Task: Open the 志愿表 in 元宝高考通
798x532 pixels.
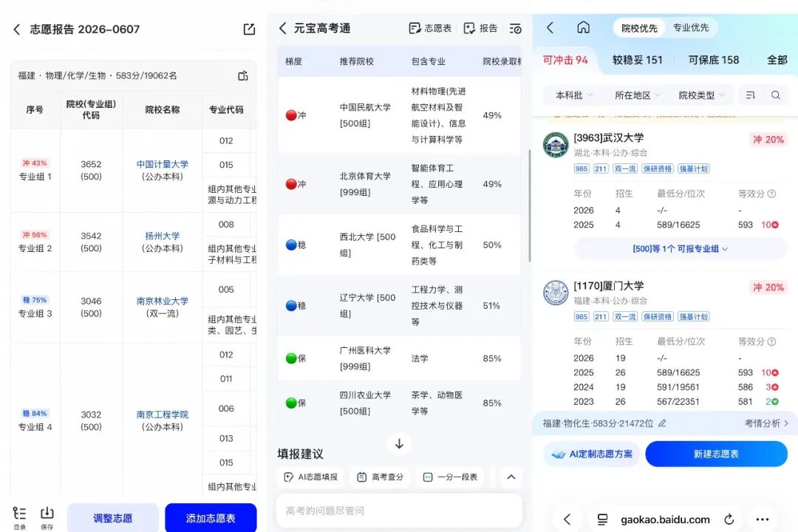Action: click(x=430, y=28)
